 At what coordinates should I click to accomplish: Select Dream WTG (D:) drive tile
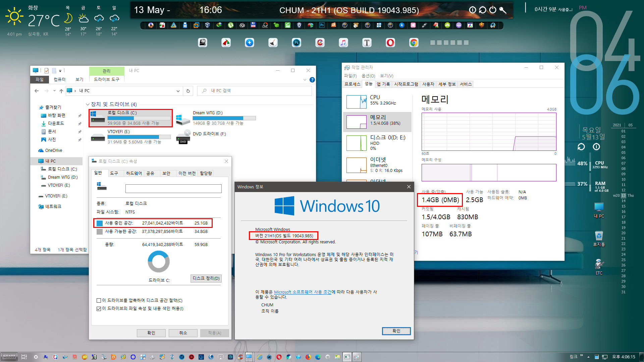coord(216,118)
